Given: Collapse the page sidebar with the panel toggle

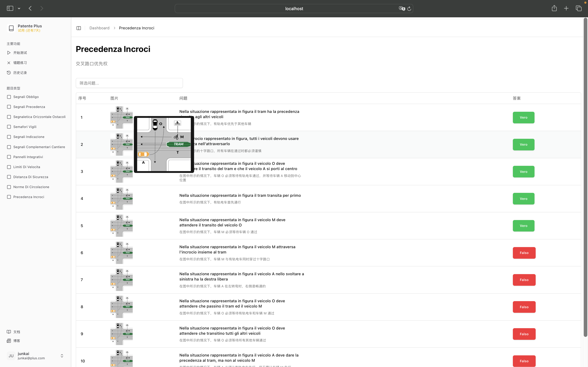Looking at the screenshot, I should click(78, 28).
